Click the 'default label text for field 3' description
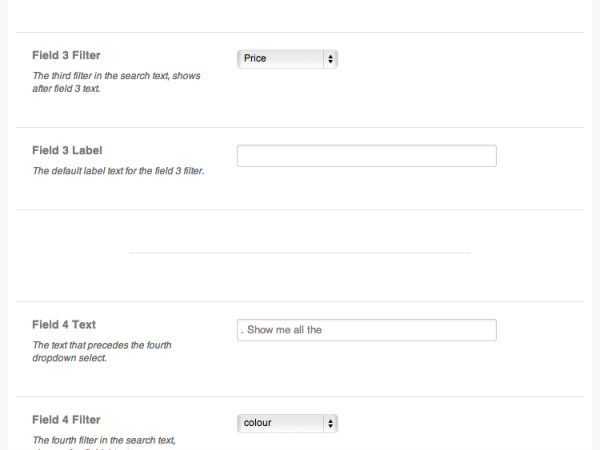 coord(118,171)
